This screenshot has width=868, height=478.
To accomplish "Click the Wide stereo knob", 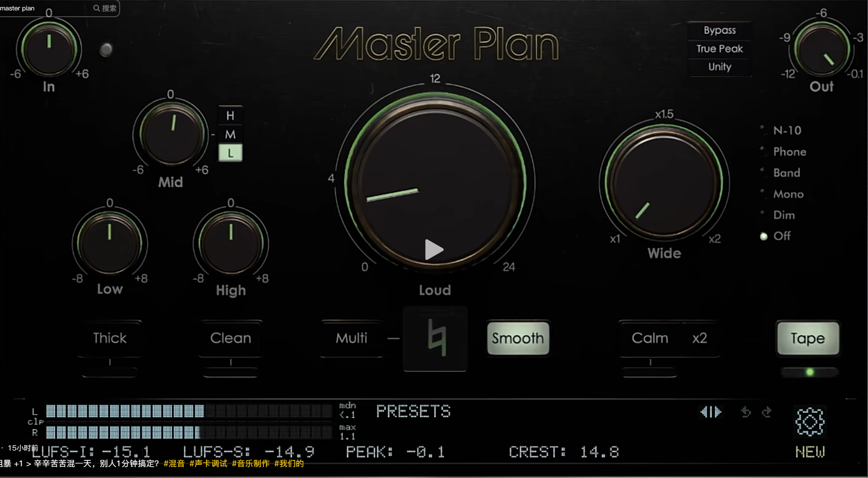I will click(664, 183).
